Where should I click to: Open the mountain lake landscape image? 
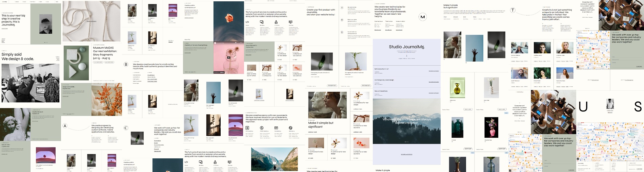pos(275,159)
